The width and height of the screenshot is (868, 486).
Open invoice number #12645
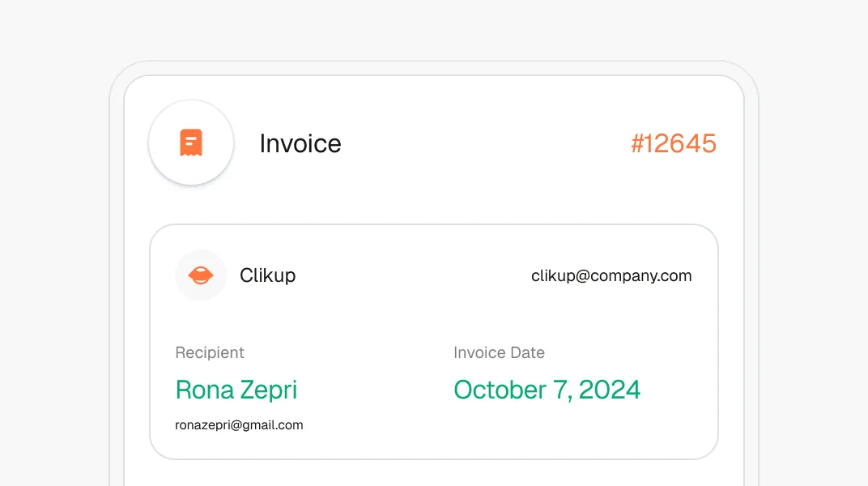pyautogui.click(x=674, y=143)
